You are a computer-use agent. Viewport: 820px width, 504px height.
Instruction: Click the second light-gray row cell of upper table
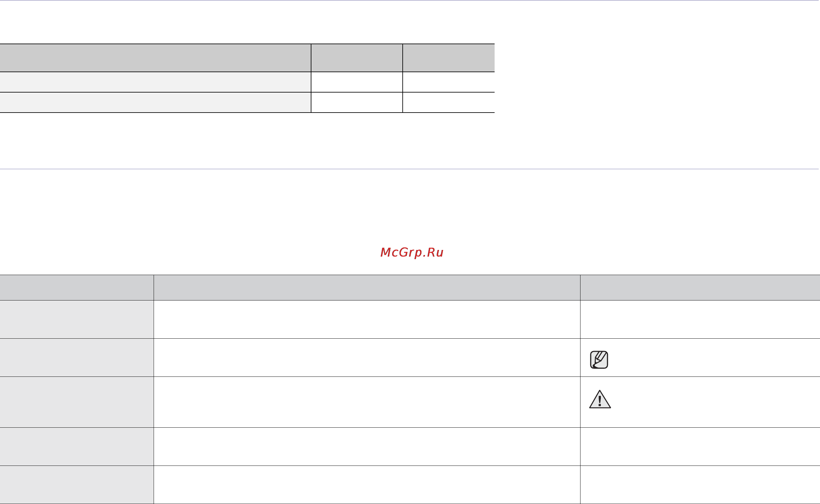point(155,102)
